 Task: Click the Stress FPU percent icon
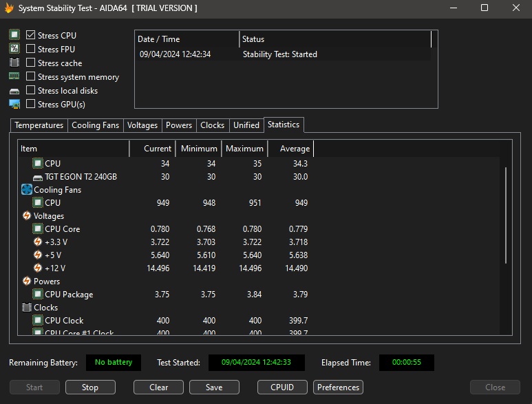(x=14, y=49)
